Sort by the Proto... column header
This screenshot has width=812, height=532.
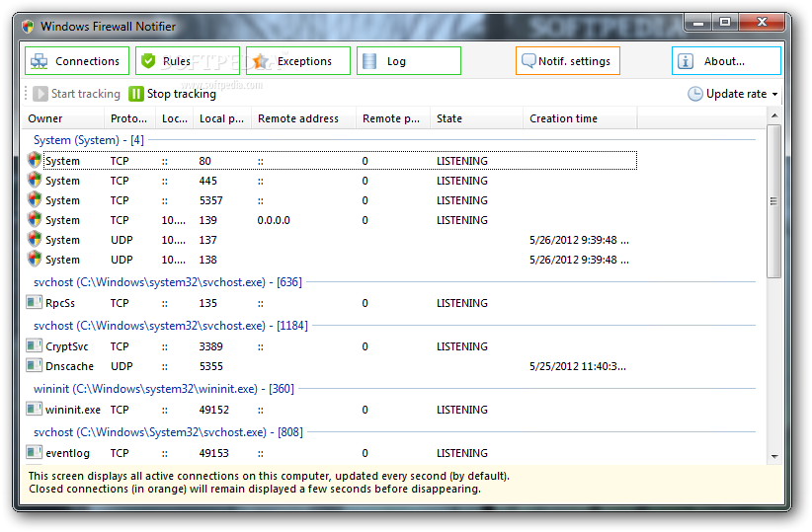click(129, 118)
